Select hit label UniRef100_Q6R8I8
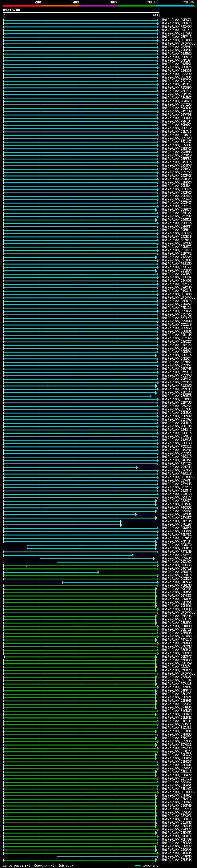The image size is (197, 868). coord(177,572)
